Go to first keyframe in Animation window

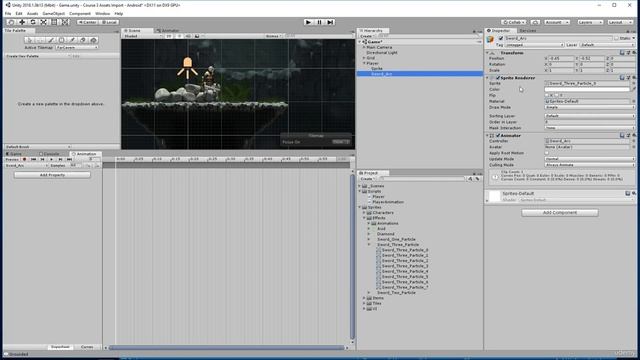(x=34, y=160)
